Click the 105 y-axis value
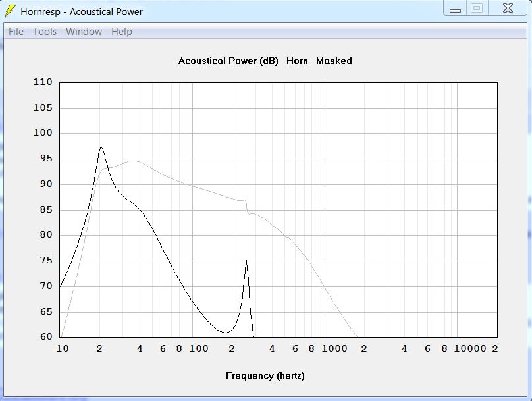The height and width of the screenshot is (401, 532). (x=43, y=107)
